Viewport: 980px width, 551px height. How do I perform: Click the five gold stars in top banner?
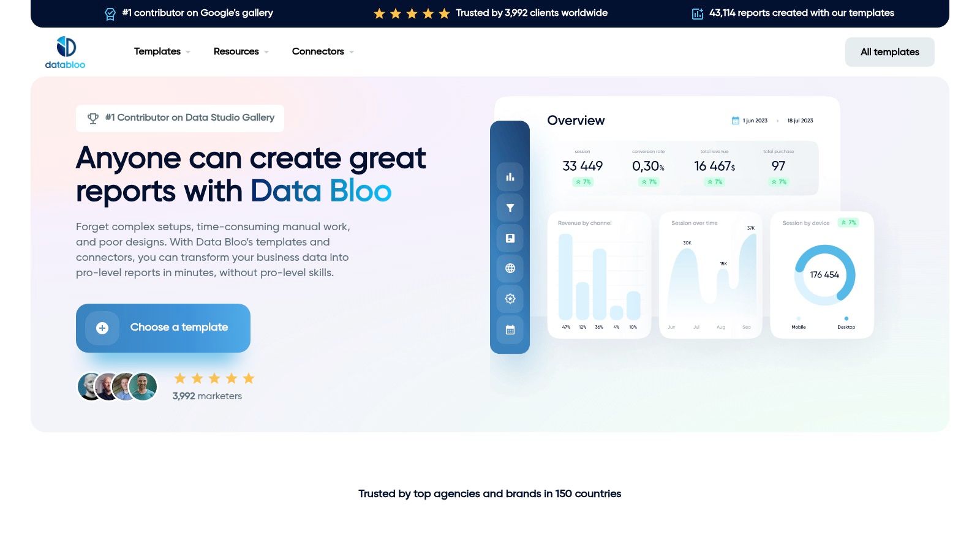(412, 13)
